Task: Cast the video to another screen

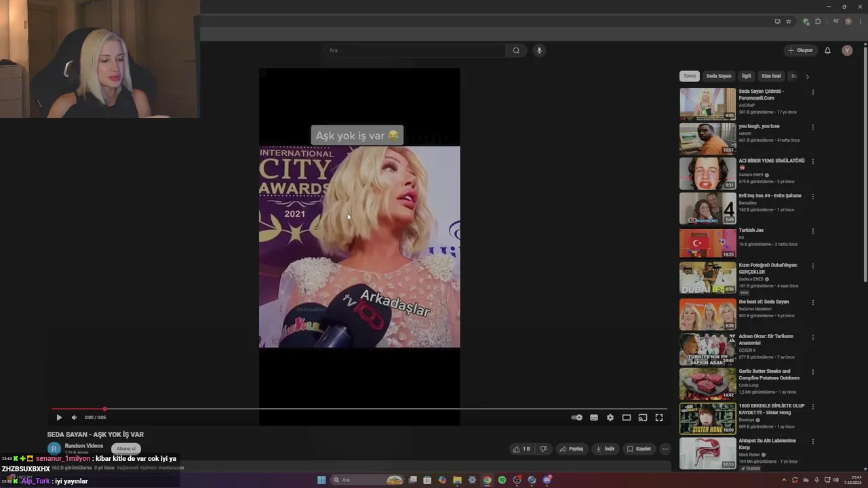Action: click(643, 418)
